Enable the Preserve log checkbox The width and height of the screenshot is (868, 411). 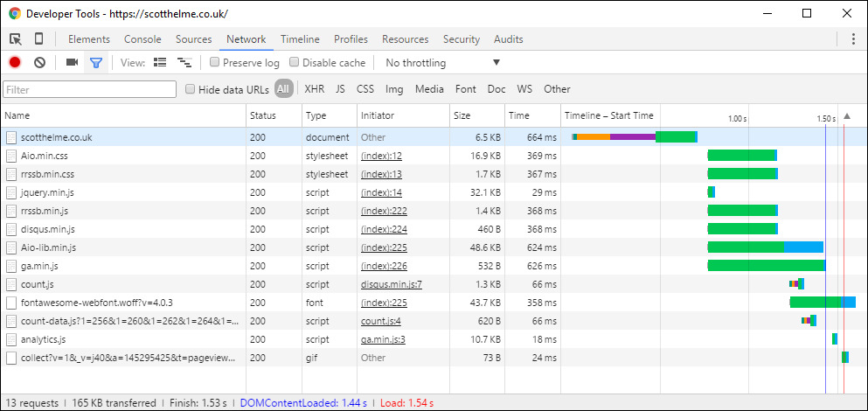pos(214,63)
